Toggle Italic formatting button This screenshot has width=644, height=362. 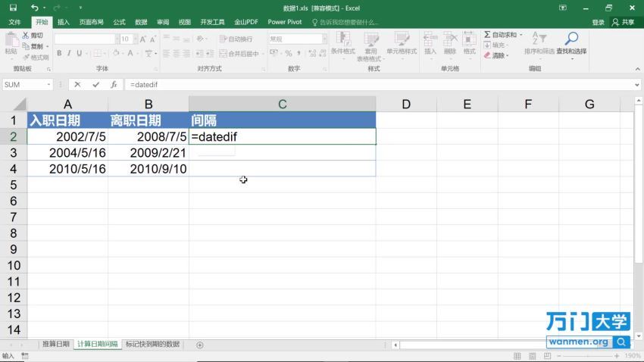point(69,53)
